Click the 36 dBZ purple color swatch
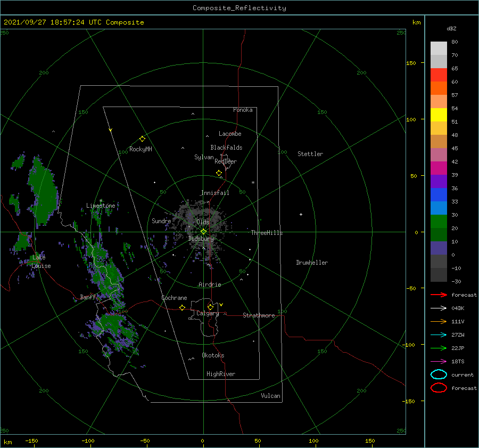The height and width of the screenshot is (448, 479). click(439, 181)
